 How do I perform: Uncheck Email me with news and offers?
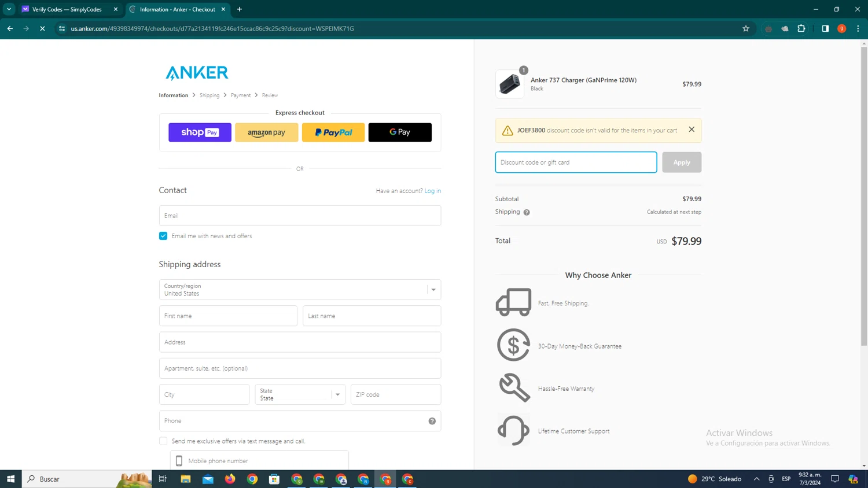coord(163,236)
